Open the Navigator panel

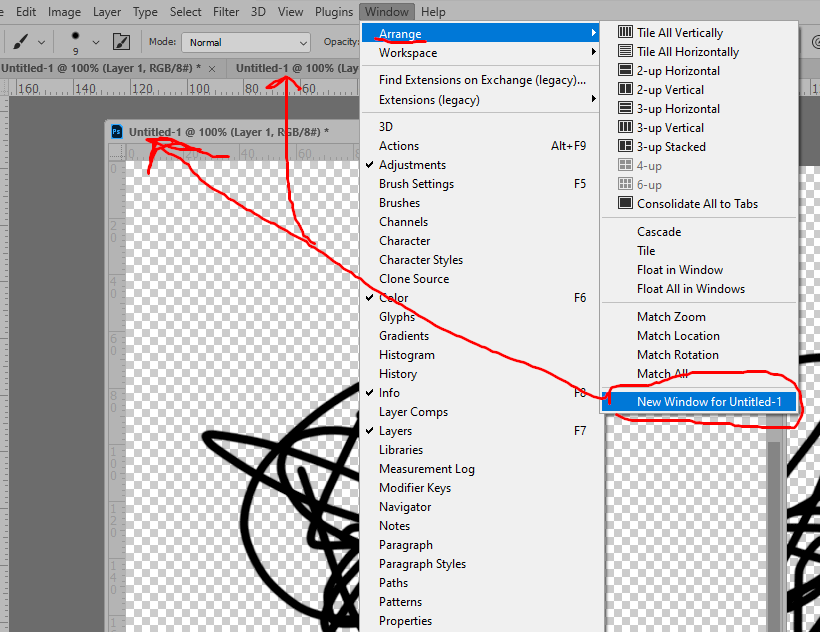point(480,507)
